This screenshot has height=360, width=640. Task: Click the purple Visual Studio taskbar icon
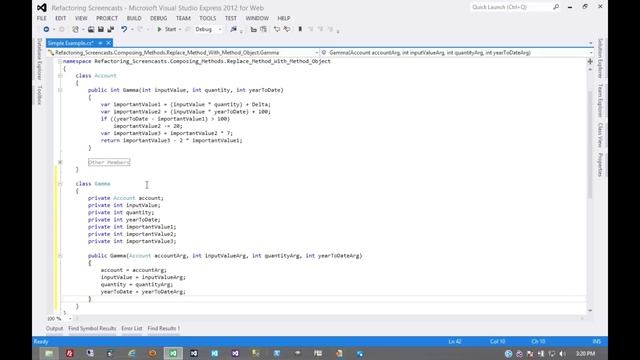pyautogui.click(x=235, y=353)
